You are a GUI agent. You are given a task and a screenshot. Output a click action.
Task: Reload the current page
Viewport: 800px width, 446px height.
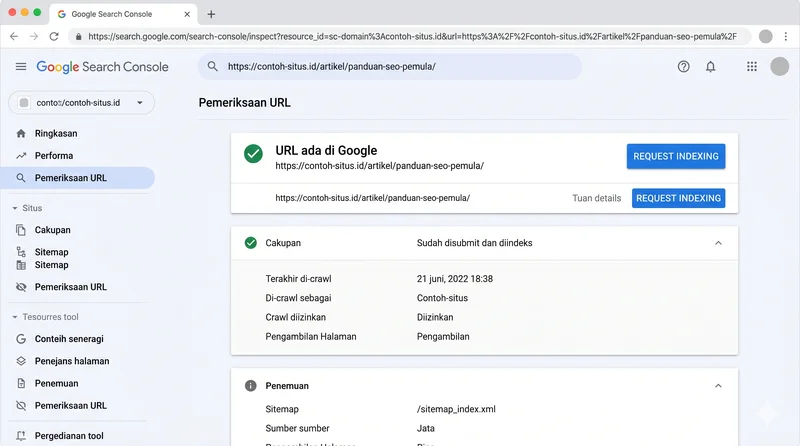pos(54,36)
